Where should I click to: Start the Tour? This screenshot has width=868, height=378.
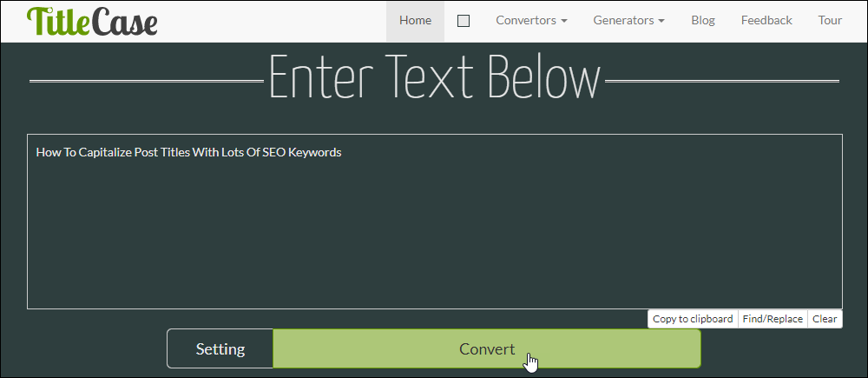tap(830, 21)
